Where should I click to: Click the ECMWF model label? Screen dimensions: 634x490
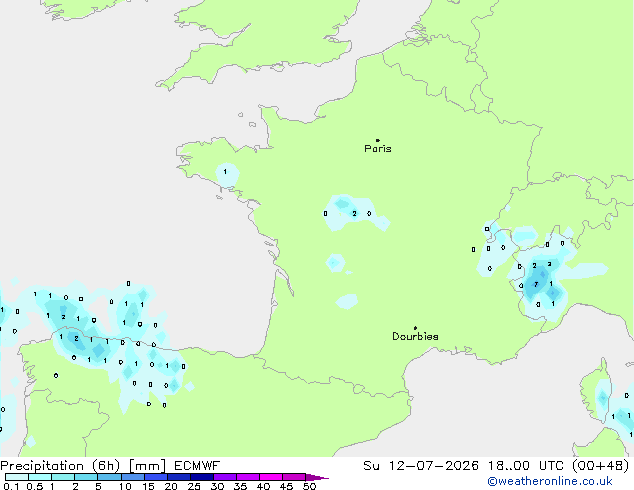click(x=197, y=466)
